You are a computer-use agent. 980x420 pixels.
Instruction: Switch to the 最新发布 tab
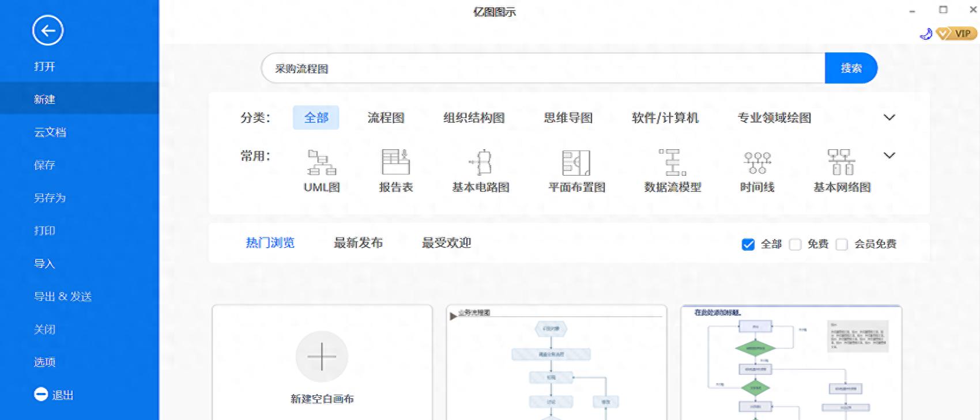point(359,243)
